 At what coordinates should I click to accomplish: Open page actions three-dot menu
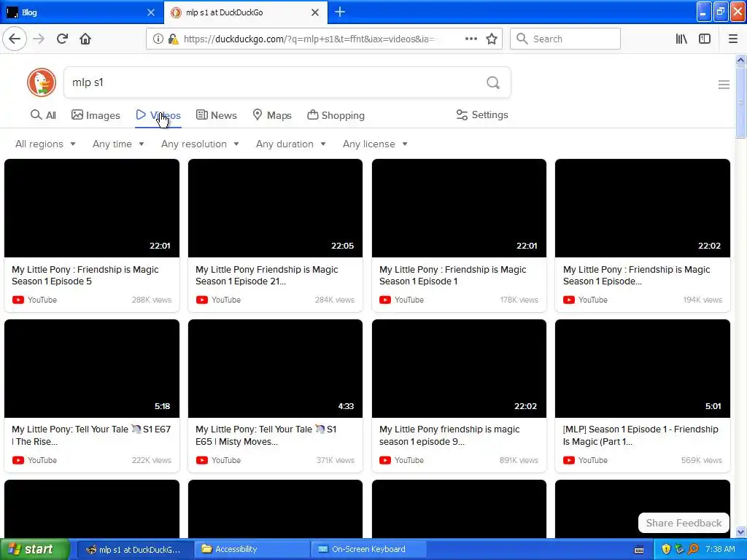[x=471, y=39]
